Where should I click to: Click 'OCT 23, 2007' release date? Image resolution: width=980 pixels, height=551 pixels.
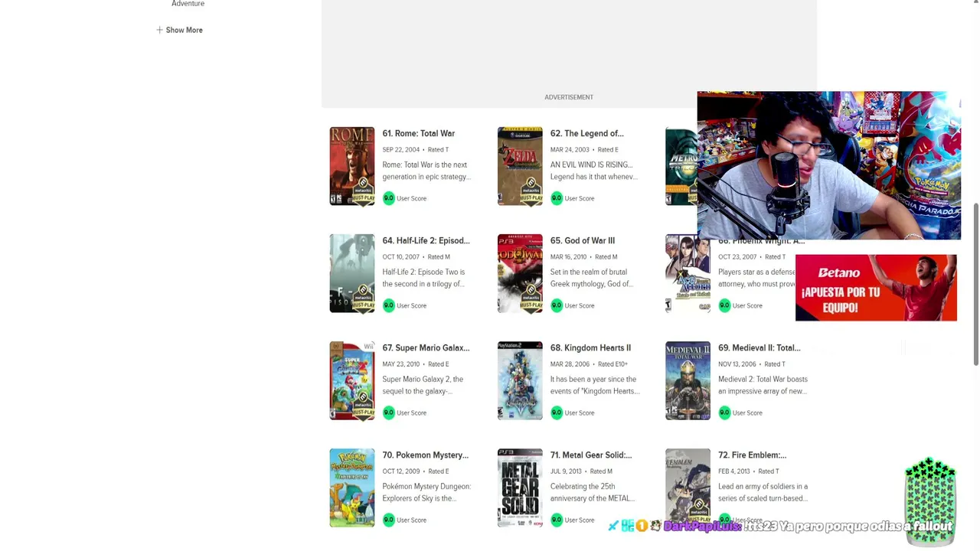737,256
